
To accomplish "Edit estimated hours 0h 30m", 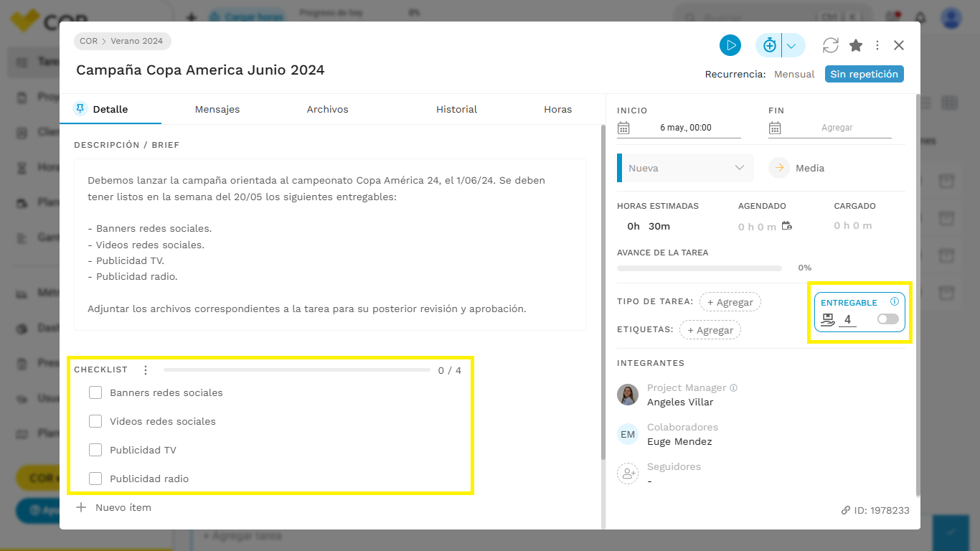I will [649, 226].
